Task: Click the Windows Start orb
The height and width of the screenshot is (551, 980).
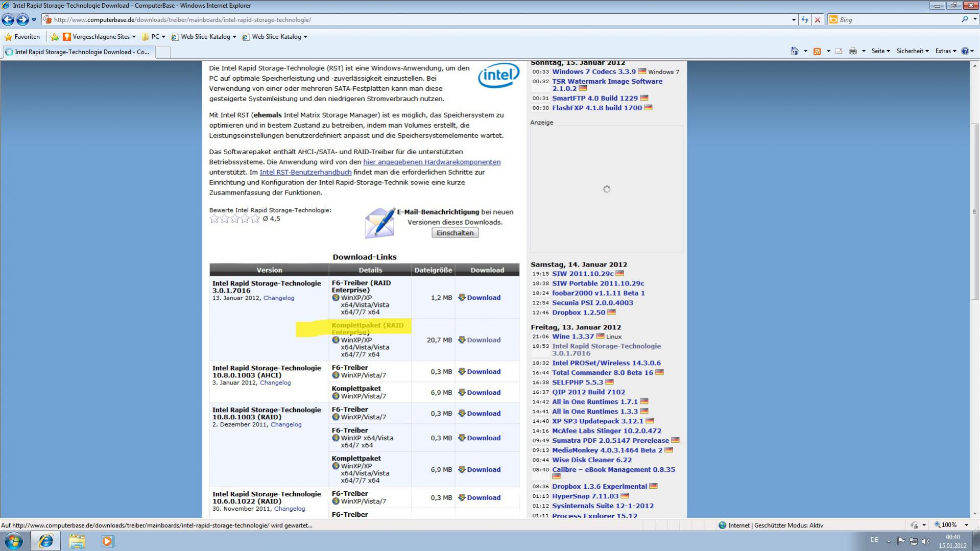Action: click(14, 541)
